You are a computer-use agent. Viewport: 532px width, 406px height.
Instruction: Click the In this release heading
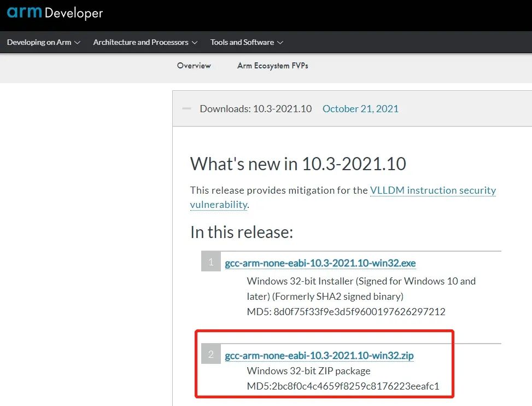pos(242,233)
